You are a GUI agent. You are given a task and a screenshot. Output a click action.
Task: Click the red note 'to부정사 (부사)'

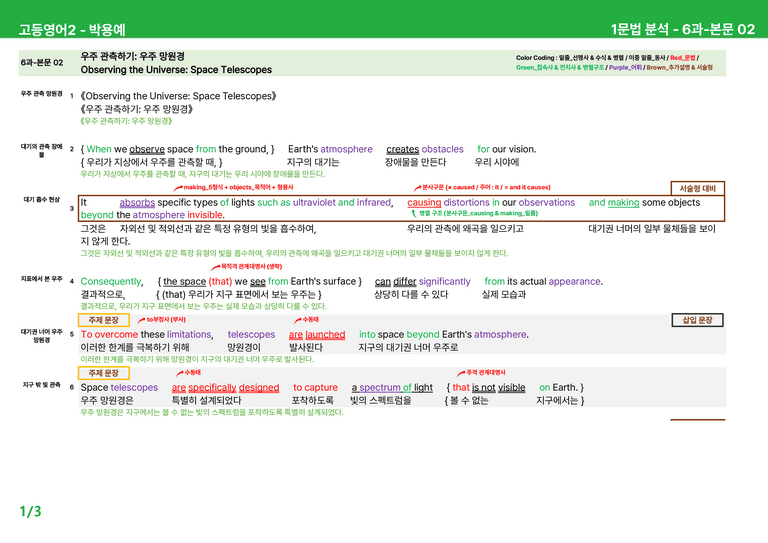pos(166,320)
